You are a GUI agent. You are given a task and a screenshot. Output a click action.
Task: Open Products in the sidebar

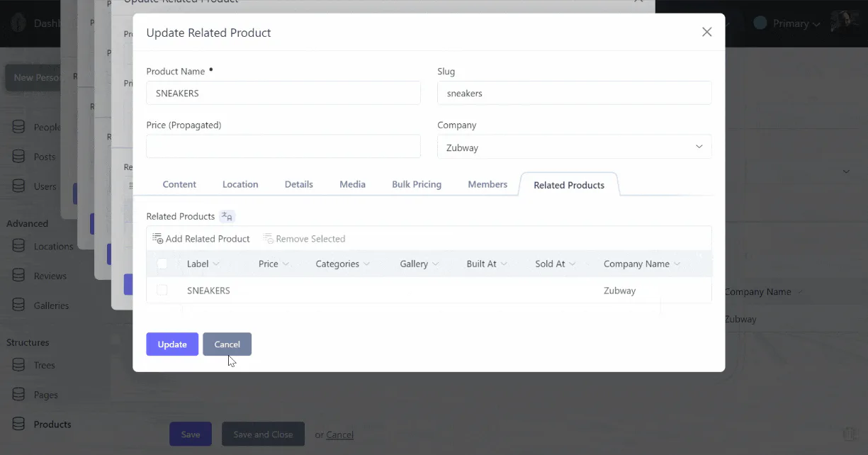(x=52, y=425)
